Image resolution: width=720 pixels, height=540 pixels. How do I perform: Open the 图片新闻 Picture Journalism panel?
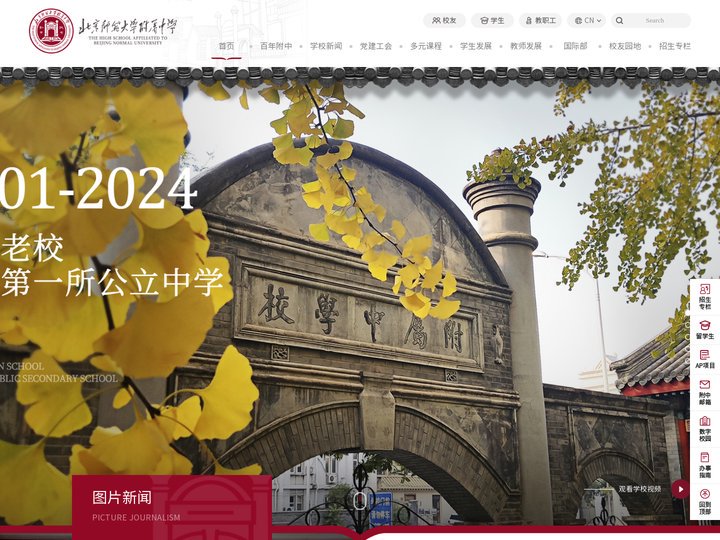[x=172, y=507]
